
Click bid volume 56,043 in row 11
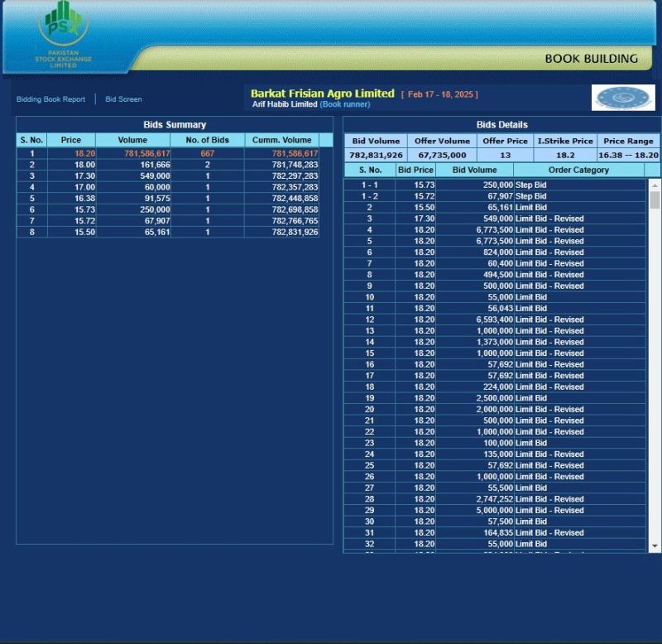pyautogui.click(x=501, y=308)
